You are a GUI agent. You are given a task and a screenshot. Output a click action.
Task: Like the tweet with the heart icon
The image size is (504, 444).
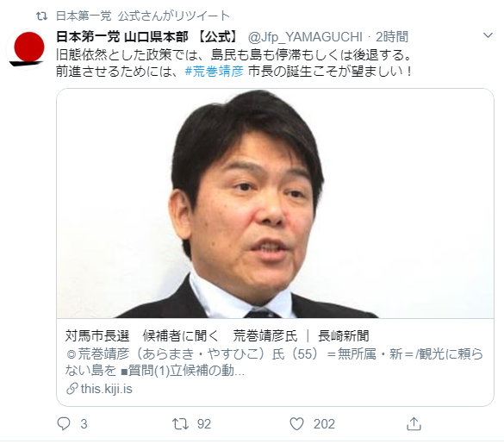tap(296, 423)
